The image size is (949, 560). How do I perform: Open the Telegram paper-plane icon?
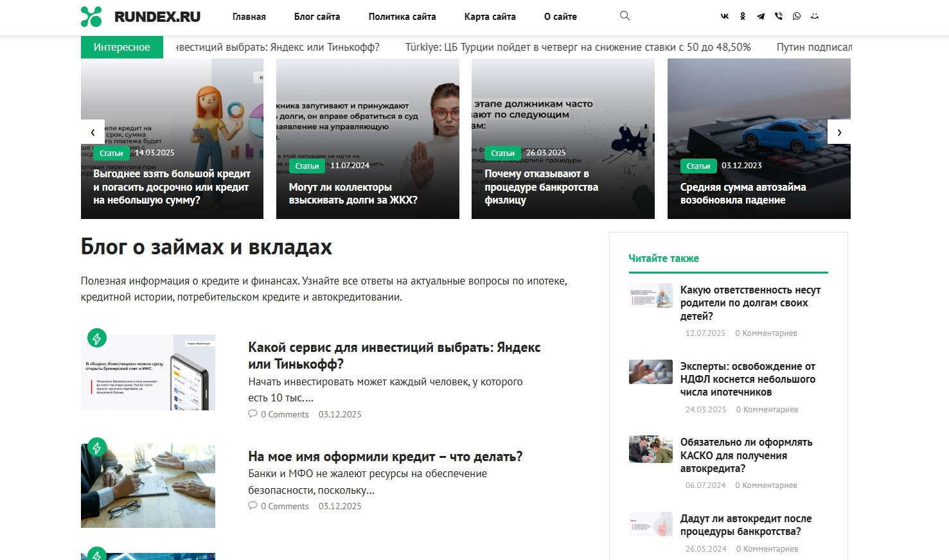tap(761, 17)
